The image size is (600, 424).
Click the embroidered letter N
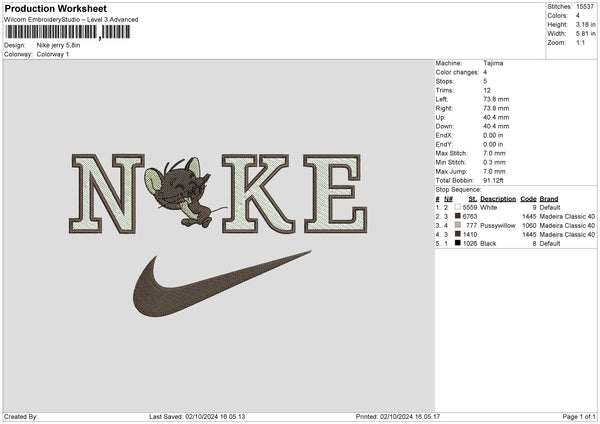(x=107, y=194)
